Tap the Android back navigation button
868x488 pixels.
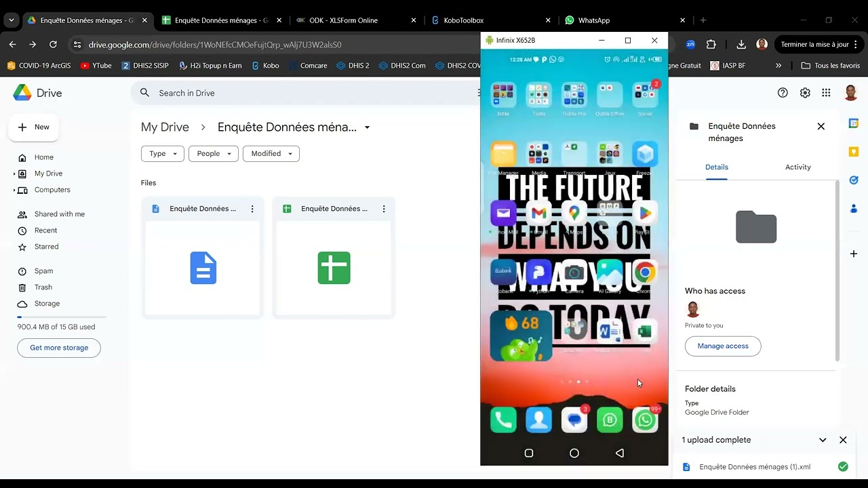point(619,453)
